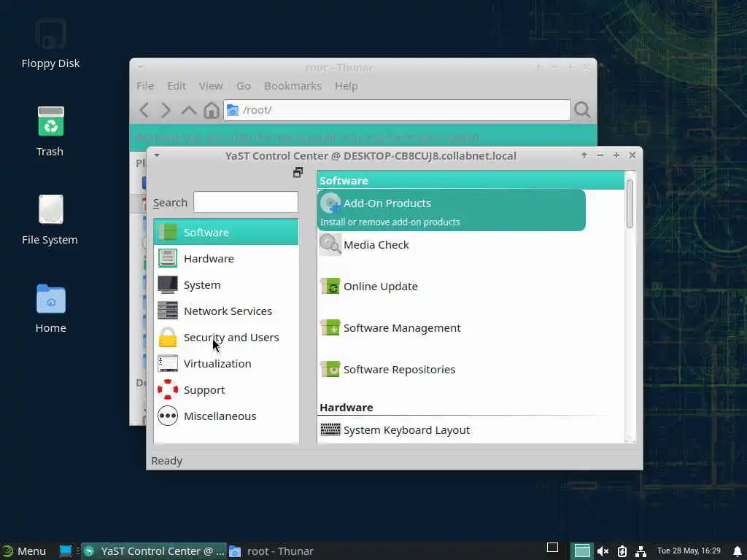Image resolution: width=747 pixels, height=560 pixels.
Task: Click the Miscellaneous three-dots icon
Action: coord(168,416)
